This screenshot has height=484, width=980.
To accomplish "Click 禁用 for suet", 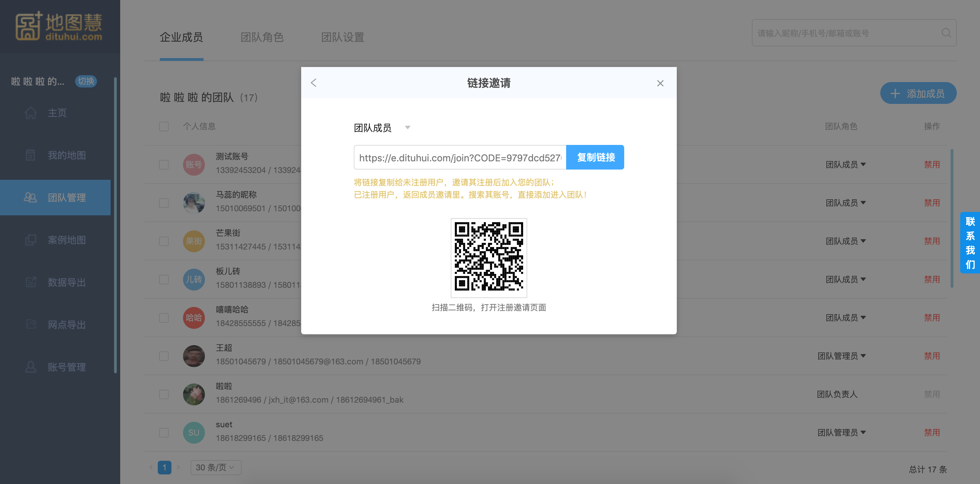I will click(x=932, y=432).
